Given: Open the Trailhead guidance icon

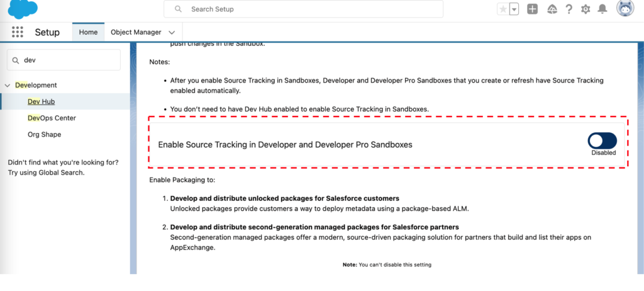Looking at the screenshot, I should (552, 9).
